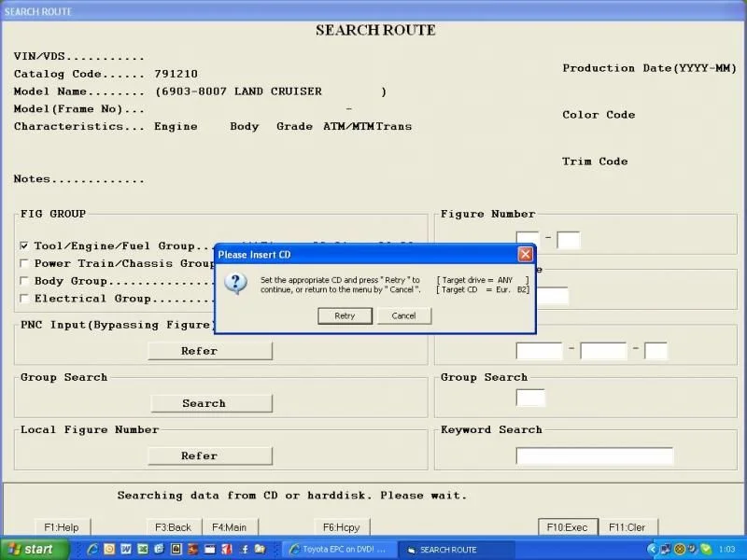Check the Electrical Group checkbox
747x560 pixels.
[24, 299]
